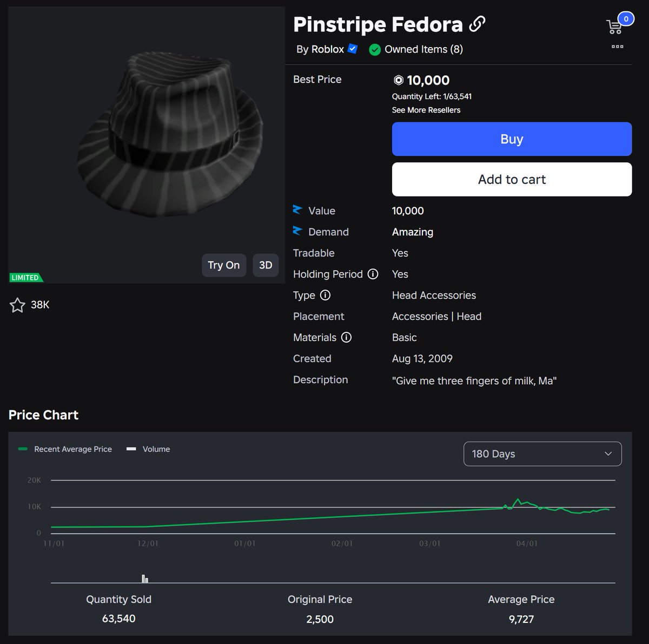Click the Holding Period info icon
Screen dimensions: 649x644
pyautogui.click(x=373, y=274)
